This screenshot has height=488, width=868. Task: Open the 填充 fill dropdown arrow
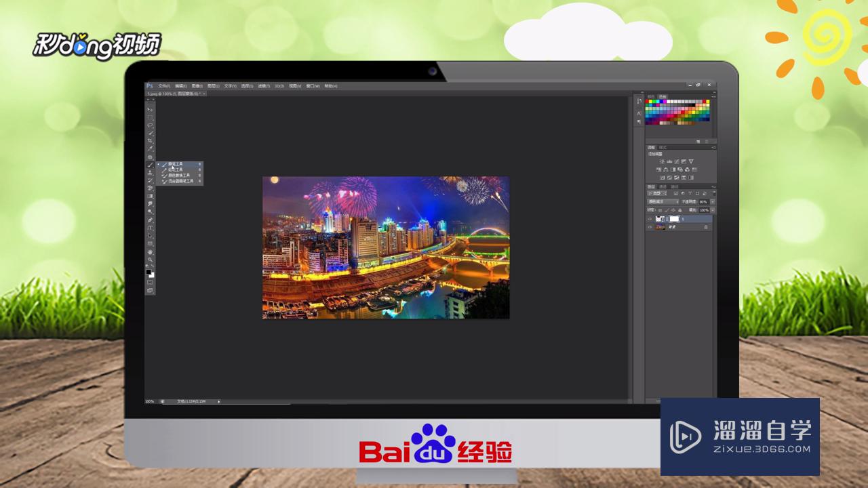(713, 210)
